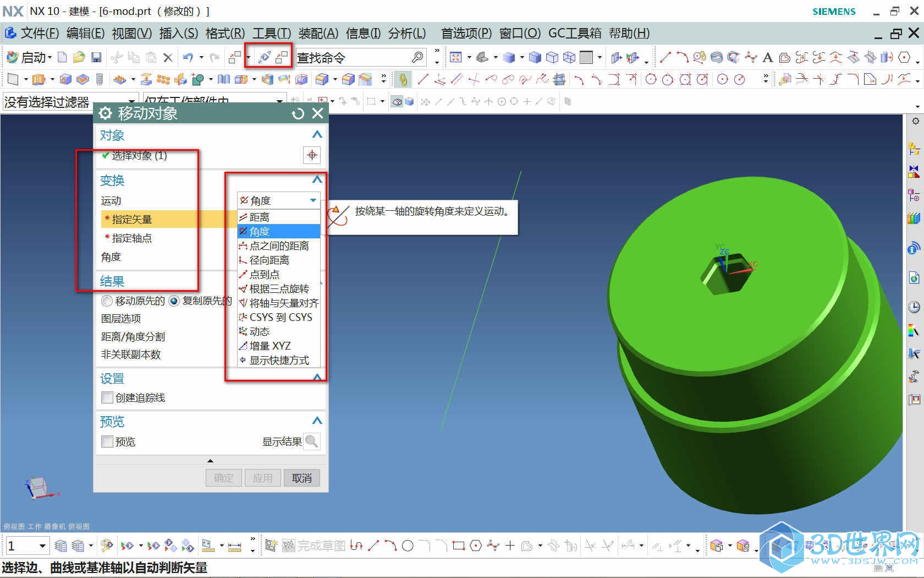This screenshot has width=924, height=578.
Task: Click into the 查找命令 search field
Action: [353, 57]
